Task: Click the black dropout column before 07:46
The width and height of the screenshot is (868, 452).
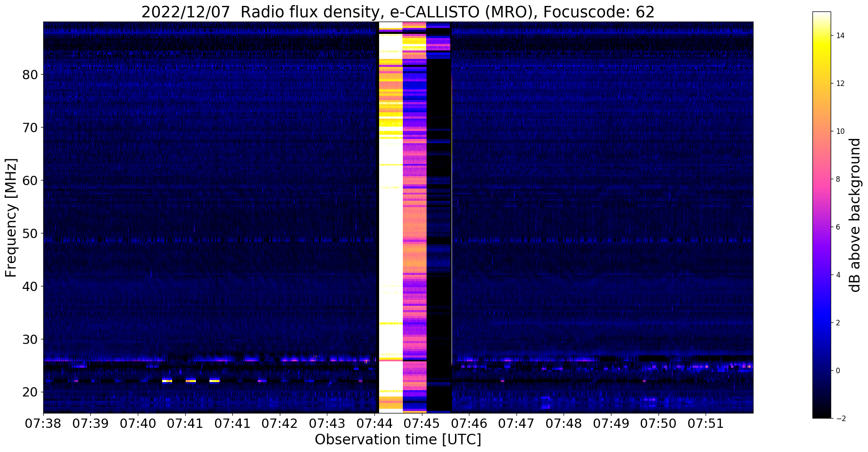Action: [x=439, y=217]
